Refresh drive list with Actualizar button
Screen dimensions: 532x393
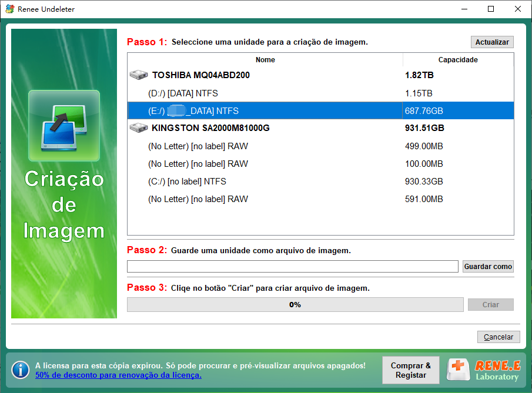point(492,42)
